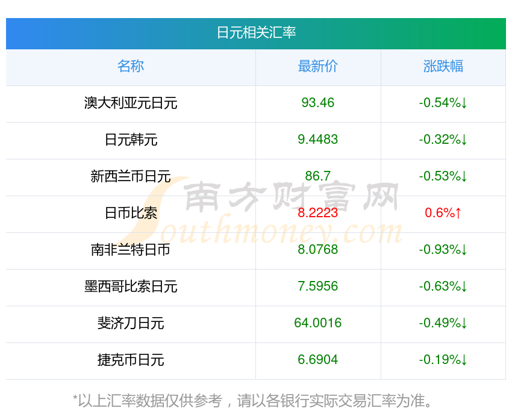The height and width of the screenshot is (420, 512).
Task: Select the 日元韩元 row name
Action: [131, 140]
